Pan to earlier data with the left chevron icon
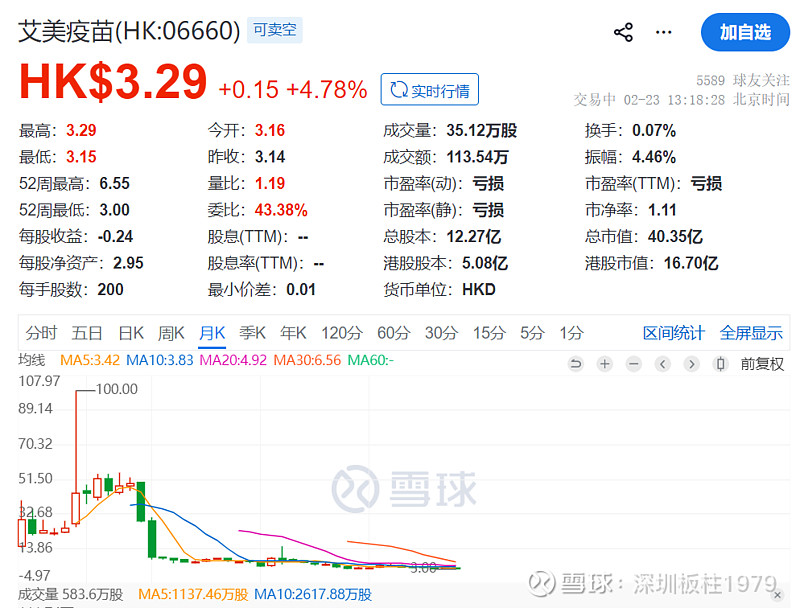Screen dimensions: 800x608 click(662, 364)
